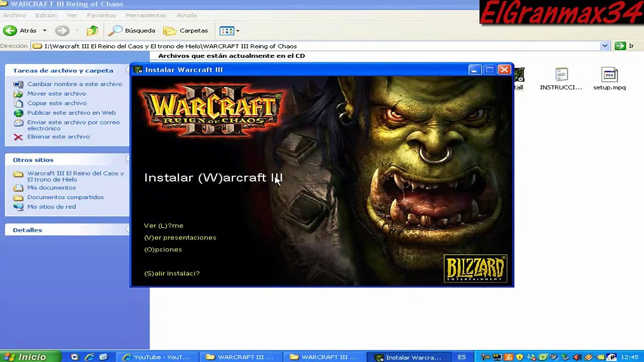The height and width of the screenshot is (362, 644).
Task: Click Copiar este archivo
Action: pos(57,103)
